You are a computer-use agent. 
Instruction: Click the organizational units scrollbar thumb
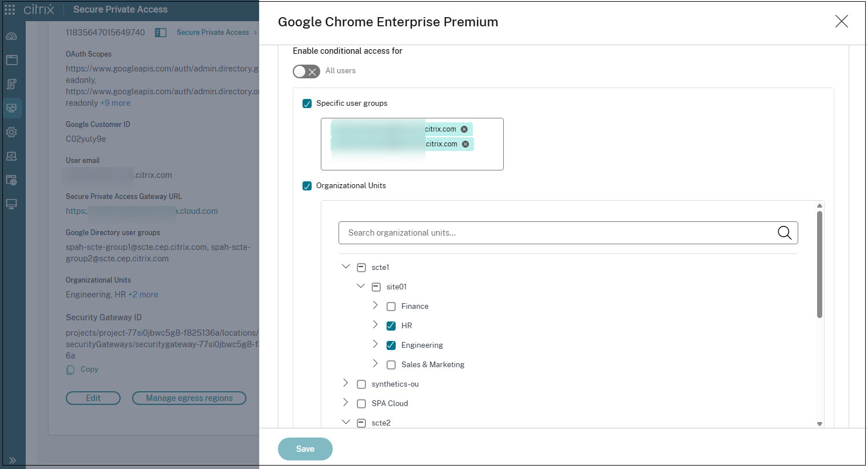click(x=819, y=264)
